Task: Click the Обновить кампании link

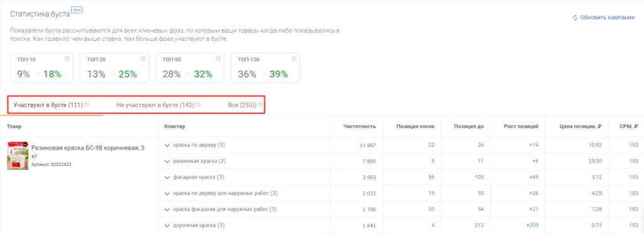Action: tap(607, 18)
